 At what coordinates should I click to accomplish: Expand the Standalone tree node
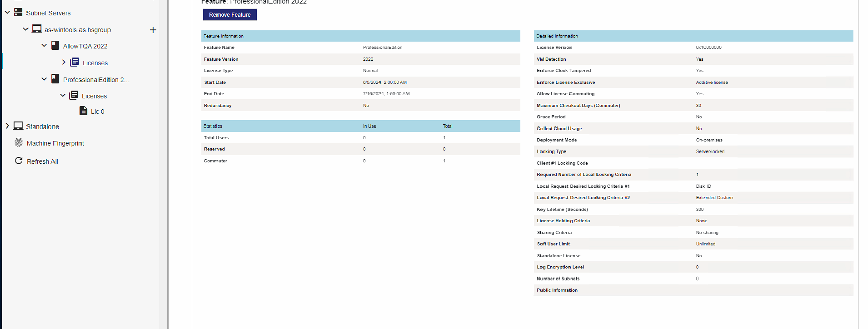(7, 126)
